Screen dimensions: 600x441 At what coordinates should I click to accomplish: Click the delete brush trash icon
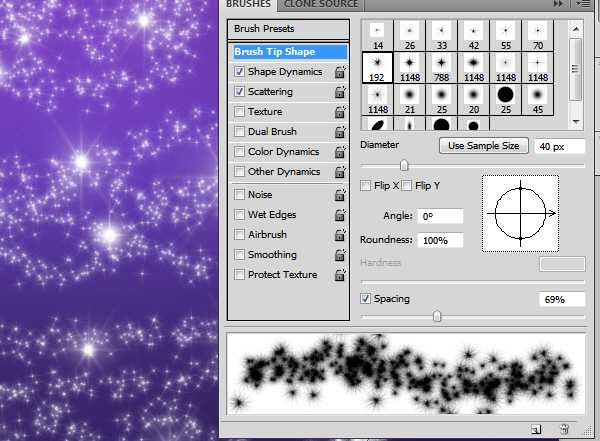click(564, 428)
